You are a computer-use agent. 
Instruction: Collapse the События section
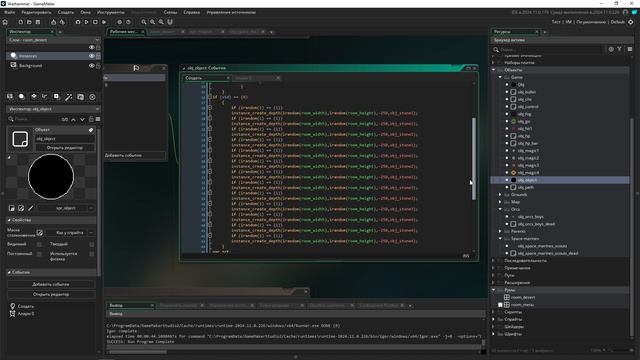coord(9,272)
